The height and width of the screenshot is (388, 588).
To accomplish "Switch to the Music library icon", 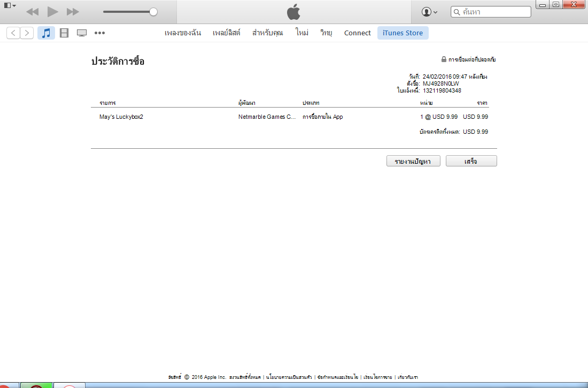I will tap(46, 33).
